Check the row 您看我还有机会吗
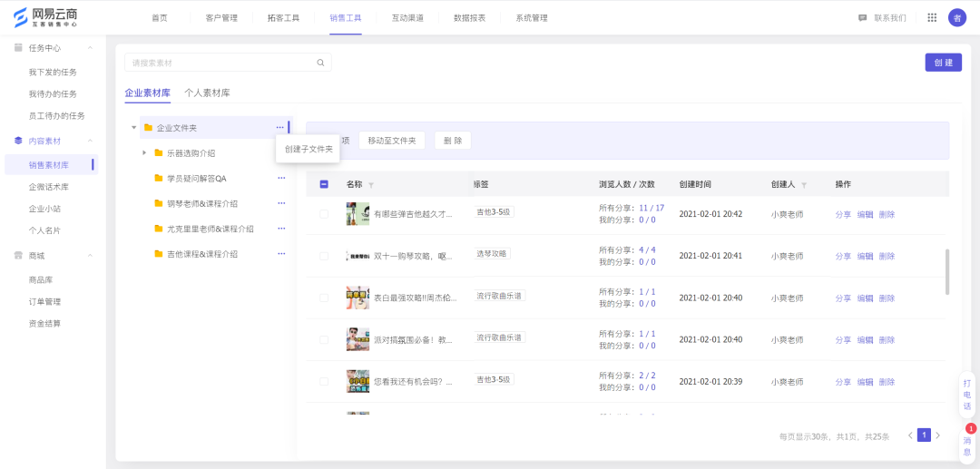Image resolution: width=980 pixels, height=469 pixels. 324,382
